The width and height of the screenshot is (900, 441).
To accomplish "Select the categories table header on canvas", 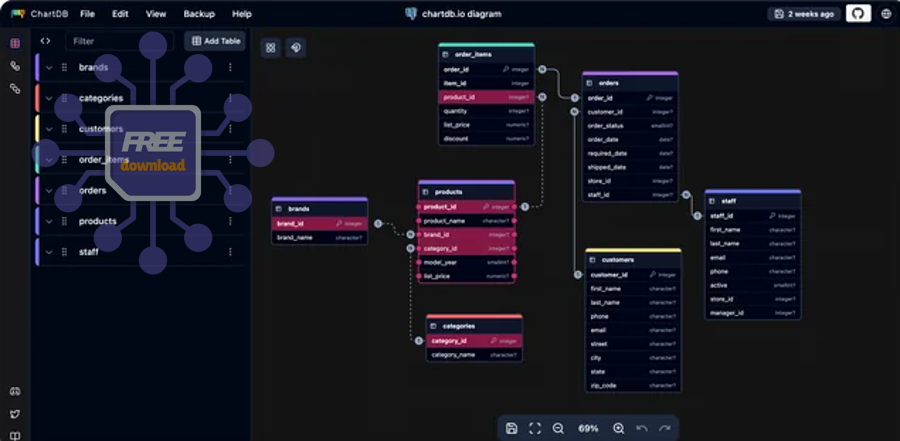I will (474, 326).
